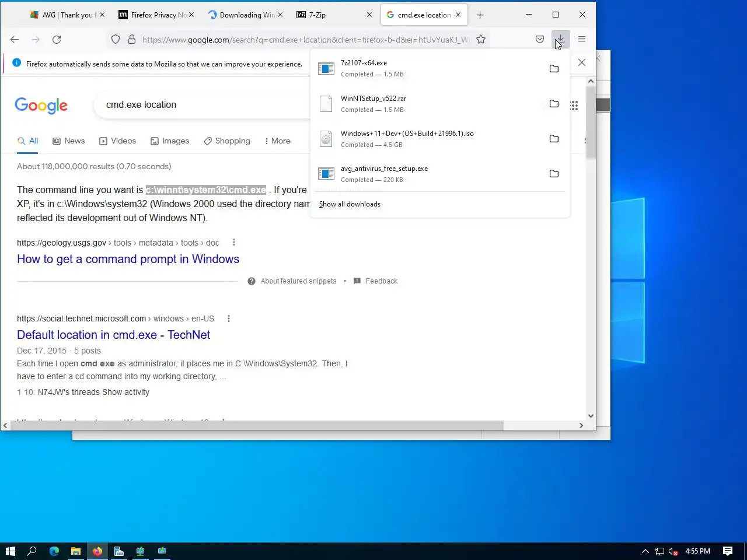Close the Firefox Privacy Notice tab

pos(191,15)
